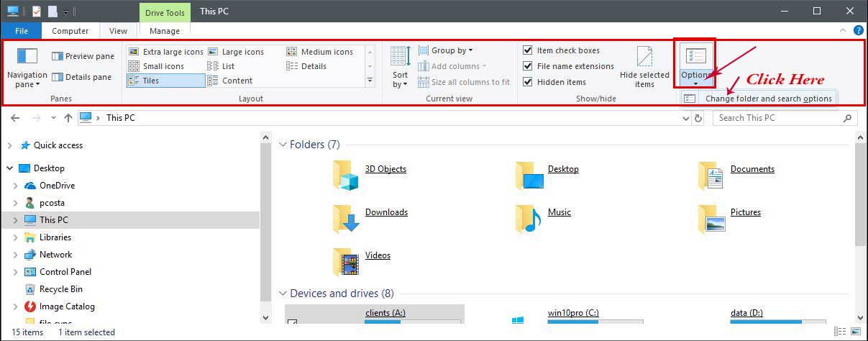This screenshot has width=868, height=341.
Task: Choose Medium icons layout
Action: [320, 52]
